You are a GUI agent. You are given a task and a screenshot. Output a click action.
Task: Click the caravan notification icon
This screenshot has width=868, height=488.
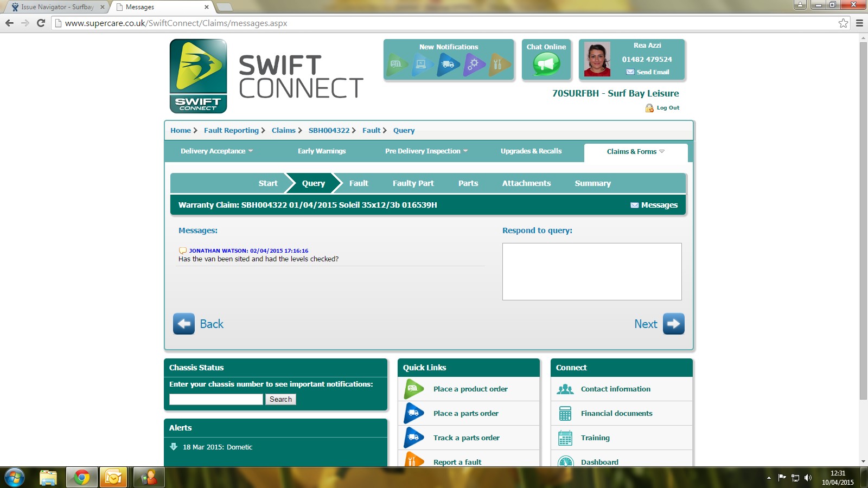tap(397, 65)
